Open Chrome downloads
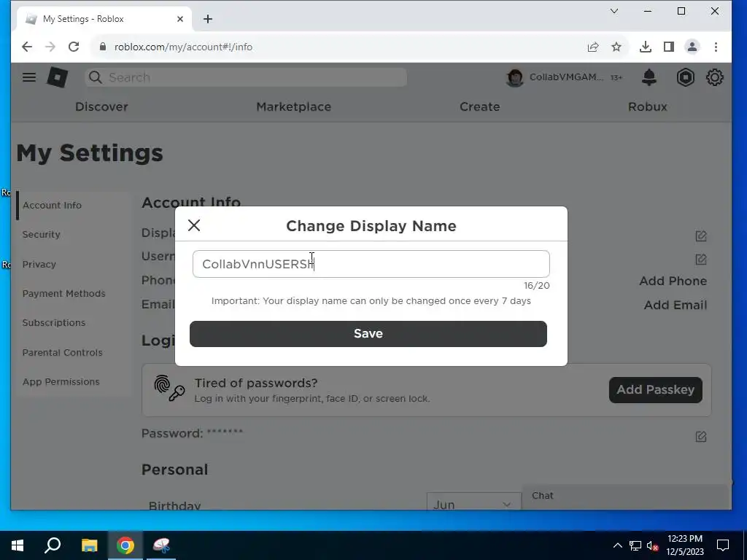Screen dimensions: 747x560 pos(645,47)
